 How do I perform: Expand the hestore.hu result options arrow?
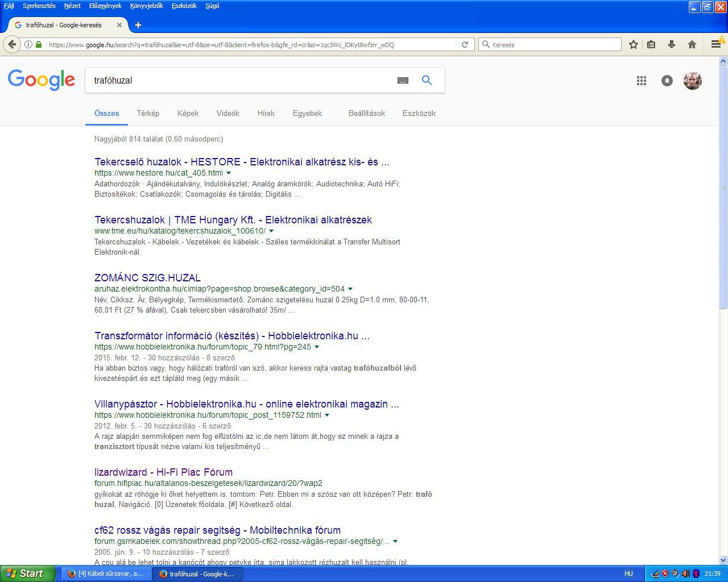(x=229, y=173)
